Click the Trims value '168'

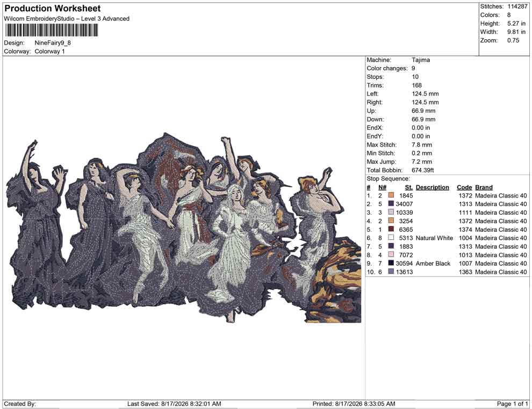point(416,85)
